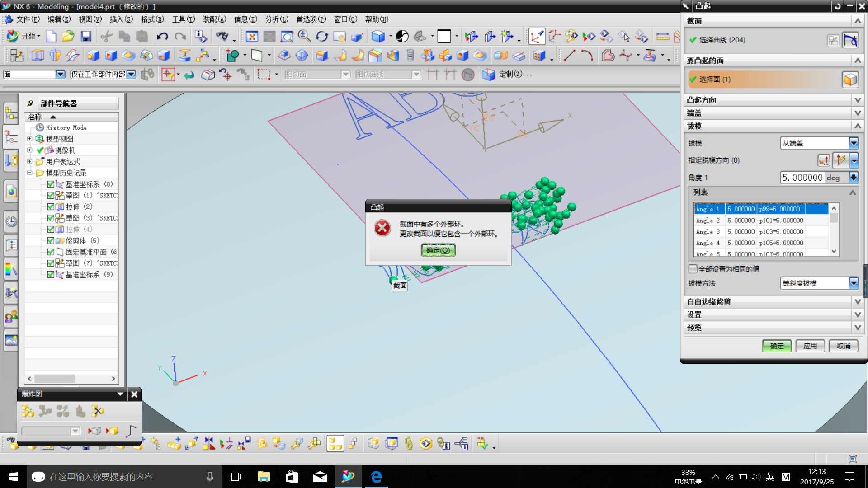Click the Arc curve tool icon
The width and height of the screenshot is (868, 488).
pyautogui.click(x=587, y=56)
